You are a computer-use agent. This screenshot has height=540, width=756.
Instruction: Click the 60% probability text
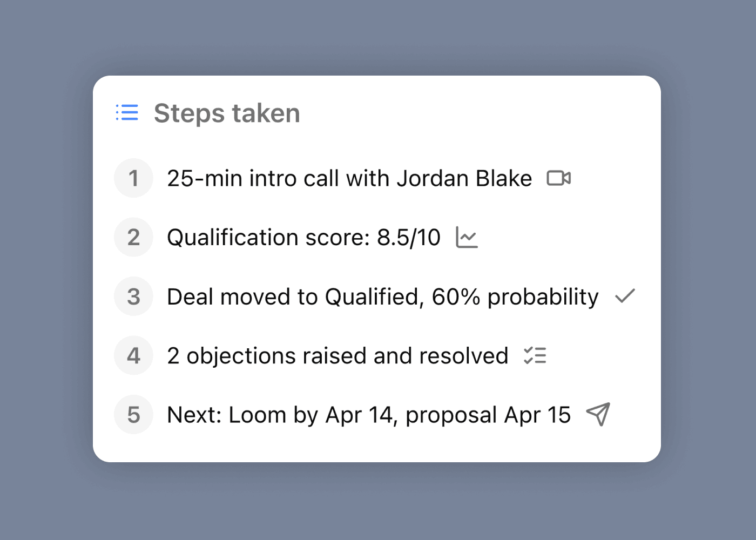coord(515,297)
